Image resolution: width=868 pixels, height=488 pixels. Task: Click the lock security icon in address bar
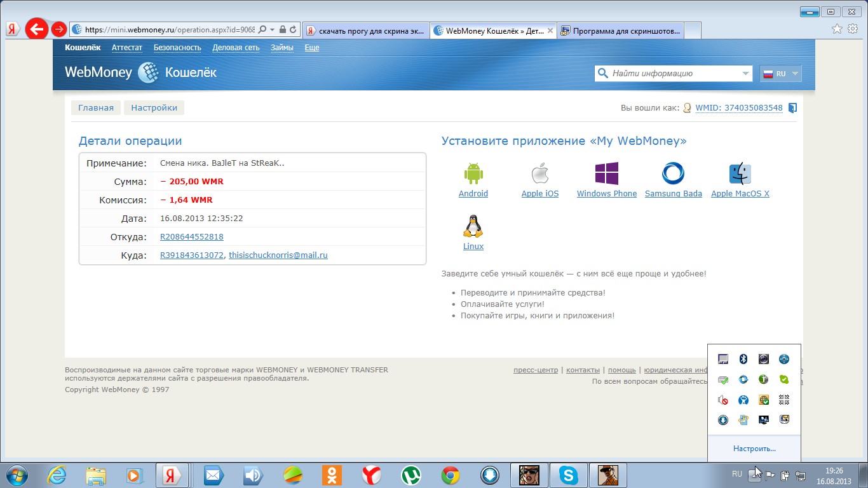[283, 30]
